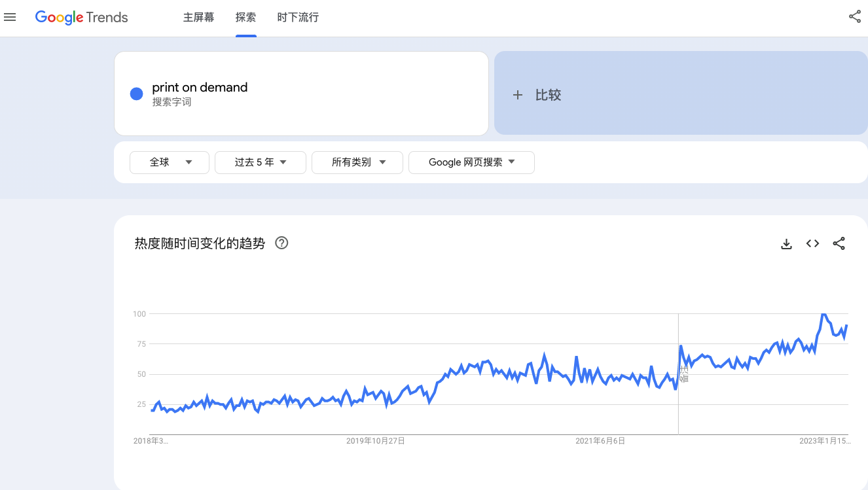Open the navigation hamburger menu
This screenshot has width=868, height=490.
pyautogui.click(x=10, y=17)
